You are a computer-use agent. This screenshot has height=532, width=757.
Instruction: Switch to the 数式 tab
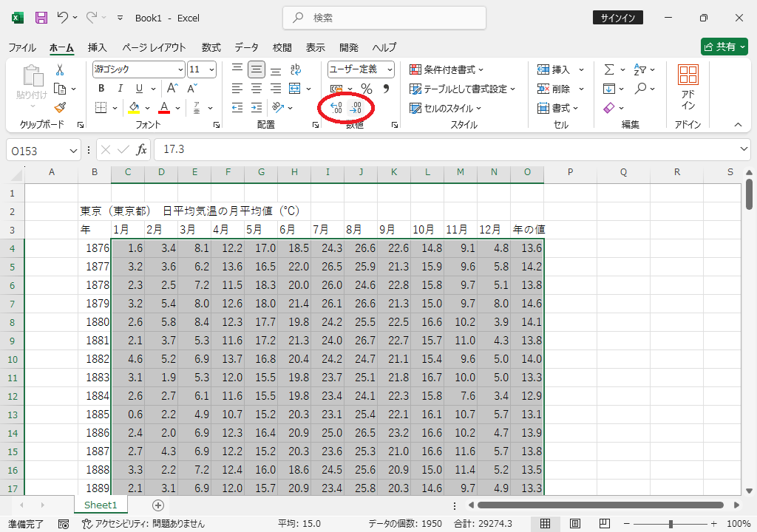(211, 47)
